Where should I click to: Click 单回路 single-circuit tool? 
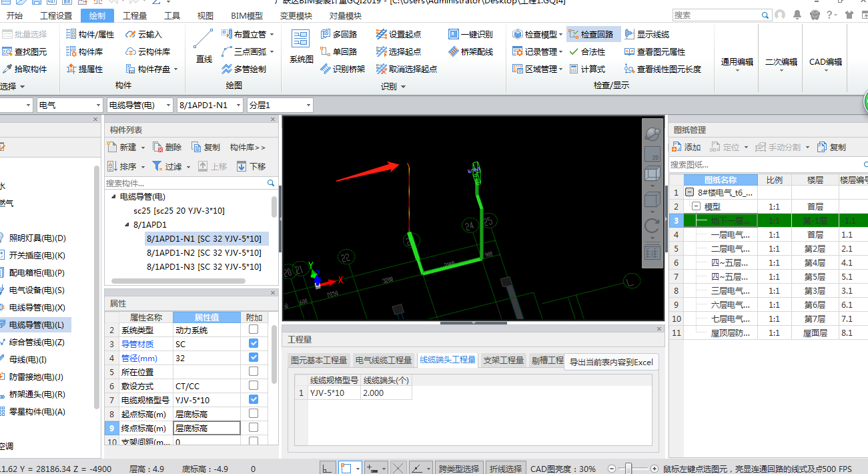(x=338, y=51)
